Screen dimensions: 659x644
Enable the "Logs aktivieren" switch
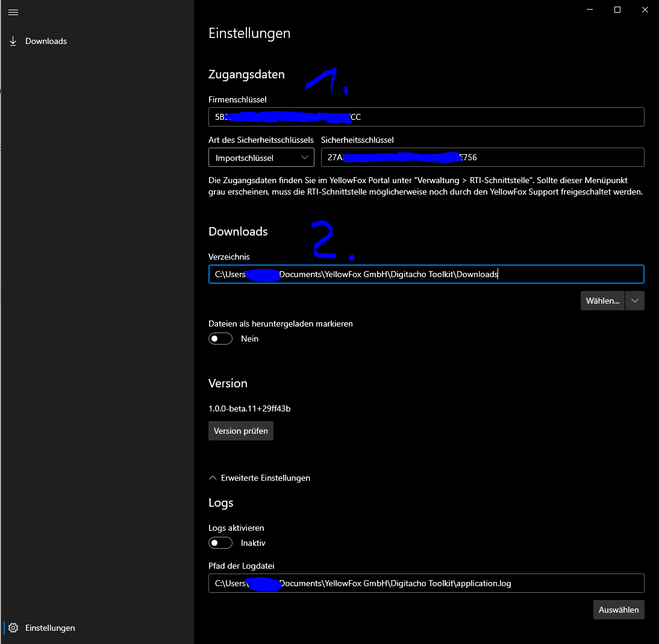(x=220, y=542)
